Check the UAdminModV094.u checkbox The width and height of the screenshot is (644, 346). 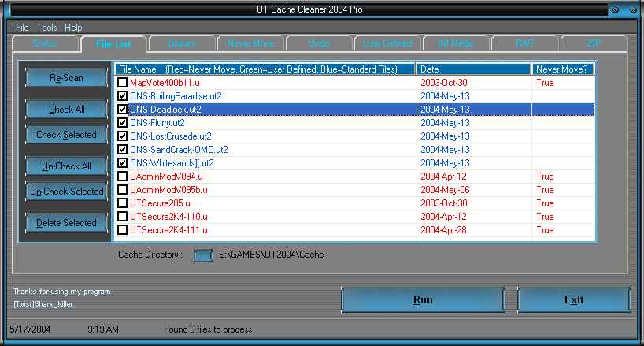pyautogui.click(x=122, y=177)
